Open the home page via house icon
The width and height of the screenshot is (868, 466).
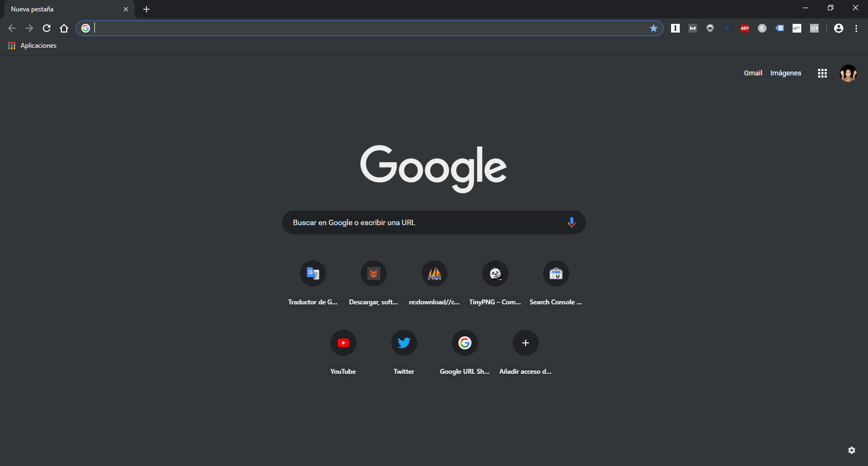64,28
